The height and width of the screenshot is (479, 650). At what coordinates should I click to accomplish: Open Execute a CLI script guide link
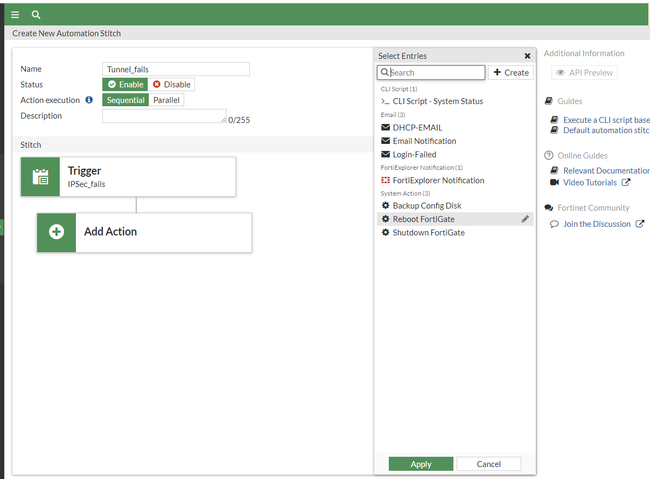606,120
